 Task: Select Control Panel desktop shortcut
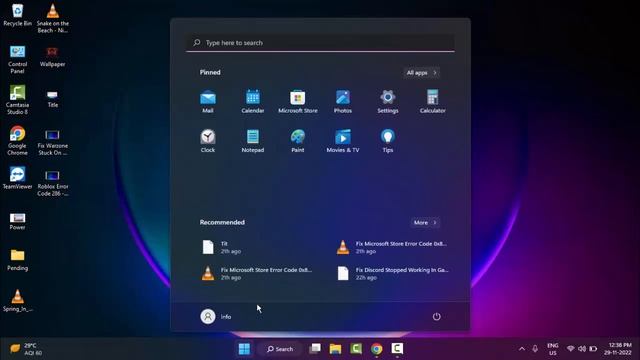tap(17, 59)
